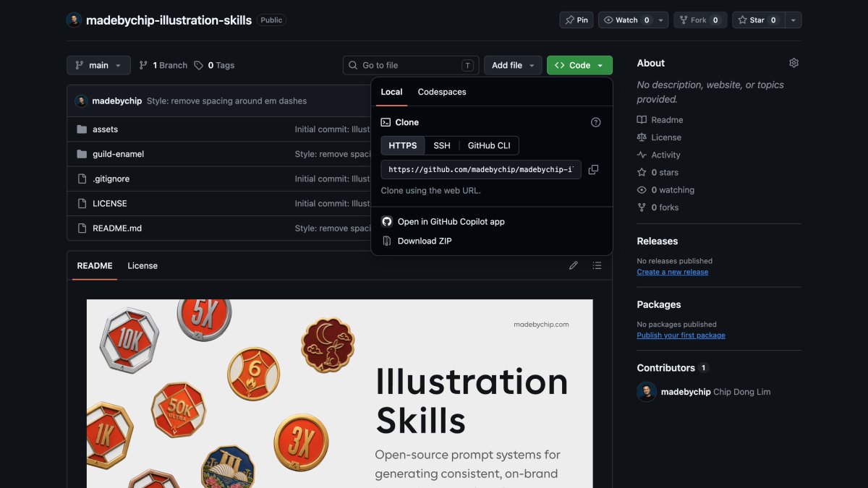Open the README tab
Image resolution: width=868 pixels, height=488 pixels.
point(95,265)
